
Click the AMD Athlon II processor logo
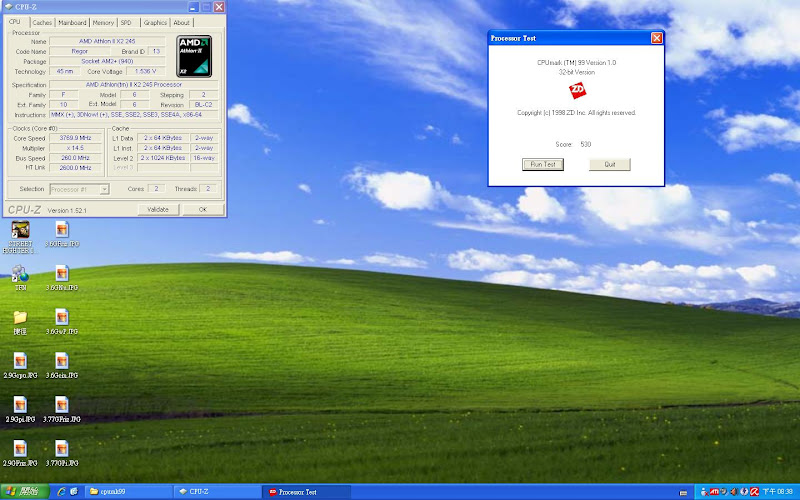pos(193,56)
